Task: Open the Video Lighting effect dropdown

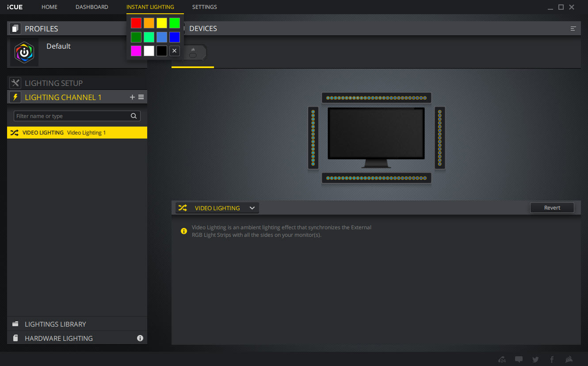Action: click(x=217, y=208)
